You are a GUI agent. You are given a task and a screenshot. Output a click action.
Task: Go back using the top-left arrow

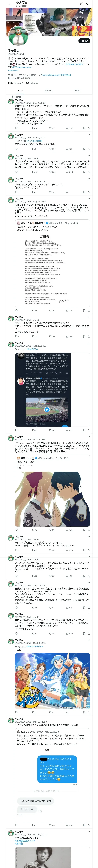[x=9, y=4]
